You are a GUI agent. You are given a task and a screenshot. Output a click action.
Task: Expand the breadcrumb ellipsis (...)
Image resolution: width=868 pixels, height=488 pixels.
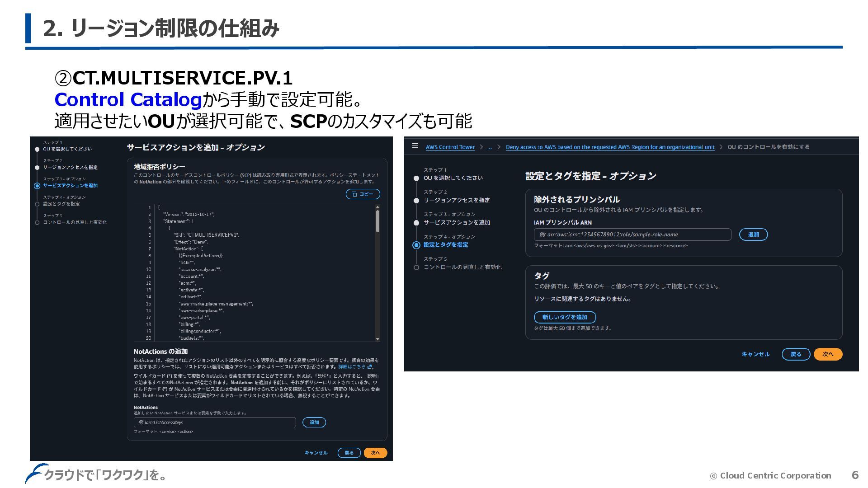coord(490,147)
